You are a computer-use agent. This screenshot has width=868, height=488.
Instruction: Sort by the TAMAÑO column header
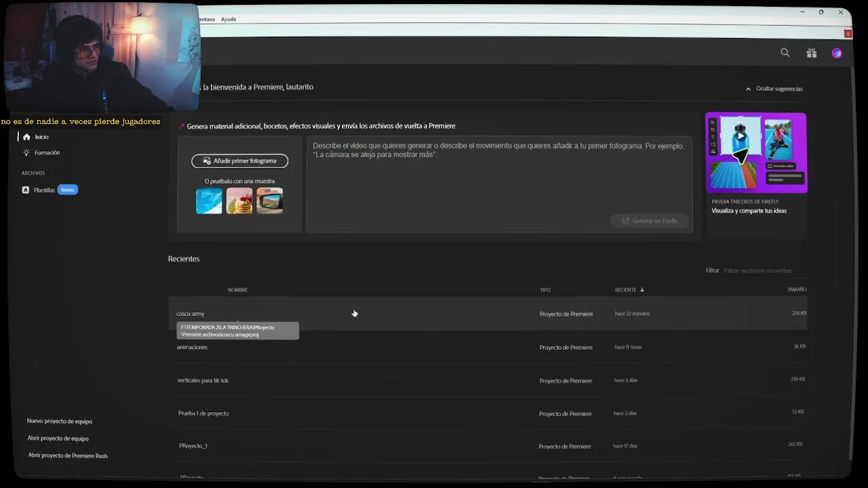pyautogui.click(x=797, y=289)
